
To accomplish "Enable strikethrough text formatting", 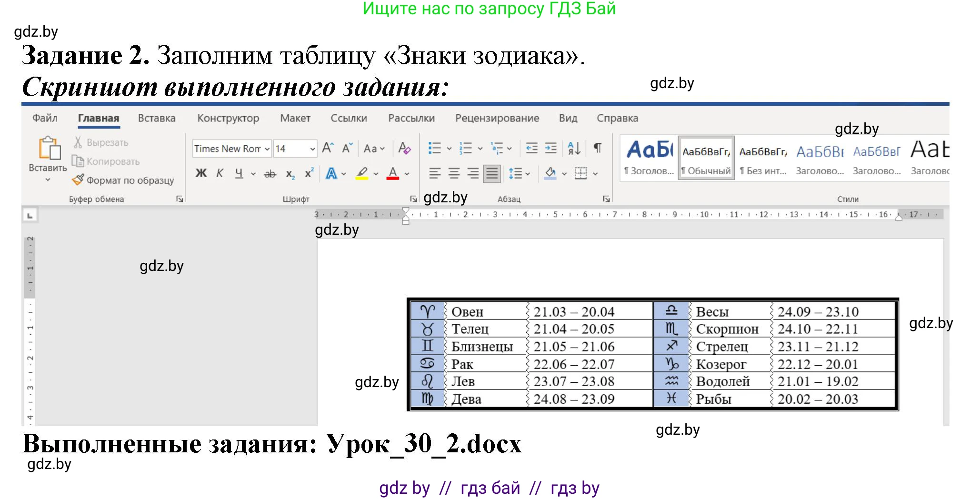I will click(x=270, y=173).
